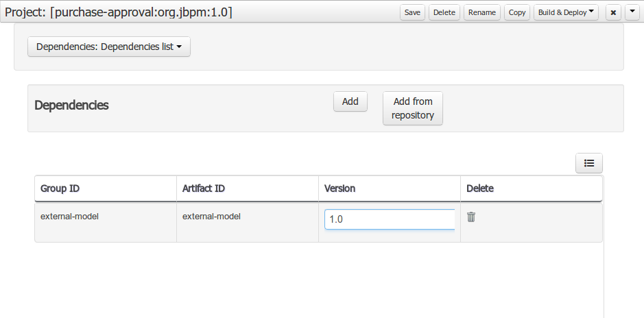Rename the project
The width and height of the screenshot is (644, 318).
(482, 12)
